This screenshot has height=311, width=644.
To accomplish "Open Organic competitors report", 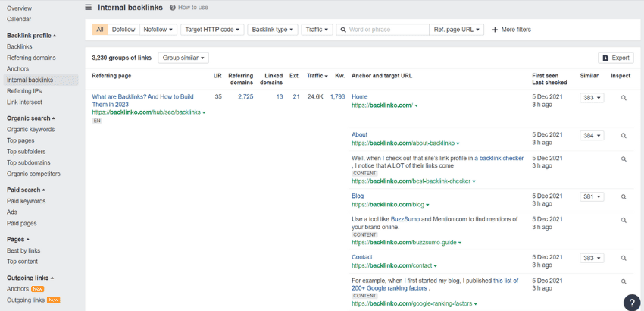I will point(33,174).
